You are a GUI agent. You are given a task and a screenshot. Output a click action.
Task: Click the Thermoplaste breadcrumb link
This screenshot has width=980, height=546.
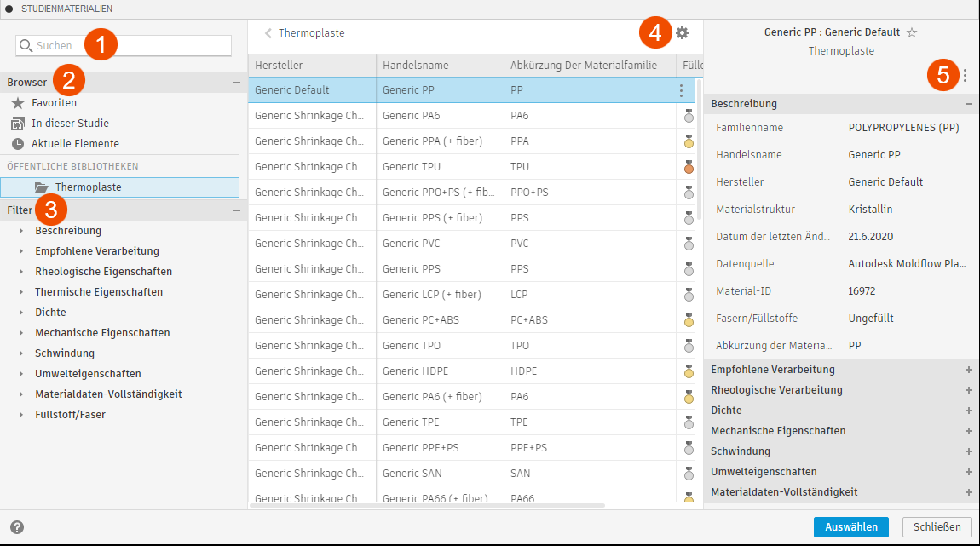point(311,33)
